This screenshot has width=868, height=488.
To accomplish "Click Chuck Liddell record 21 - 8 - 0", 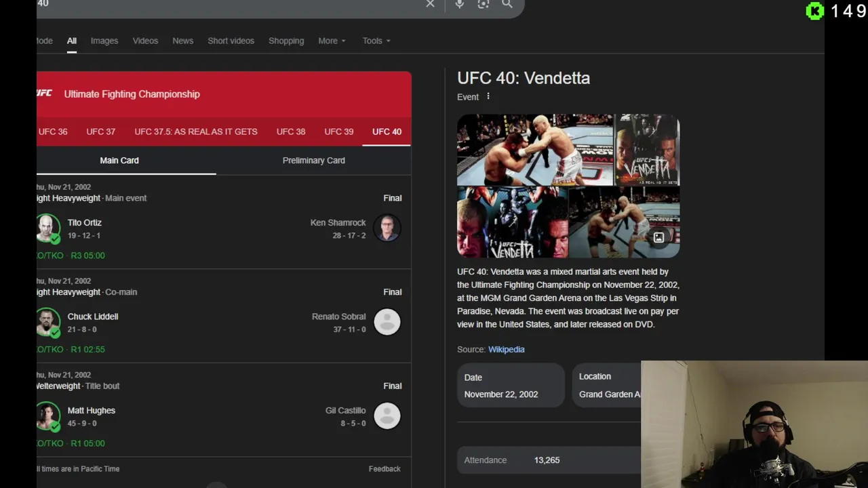I will [82, 329].
